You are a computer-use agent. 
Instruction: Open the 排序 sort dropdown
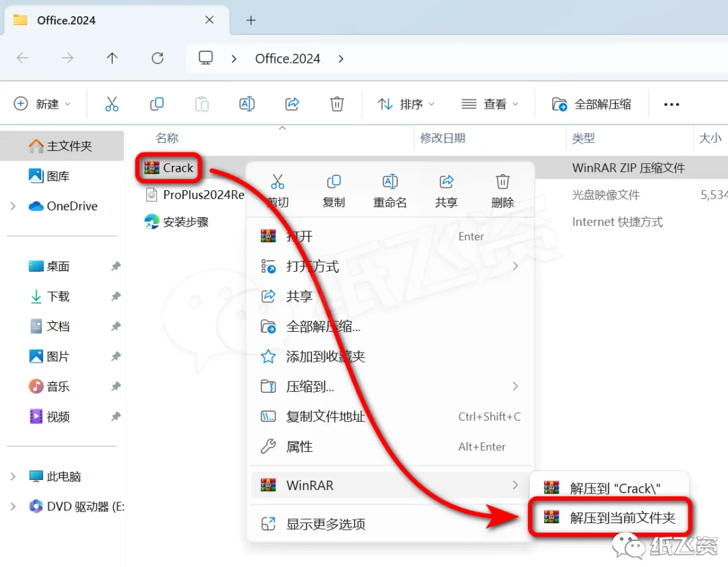pyautogui.click(x=406, y=104)
